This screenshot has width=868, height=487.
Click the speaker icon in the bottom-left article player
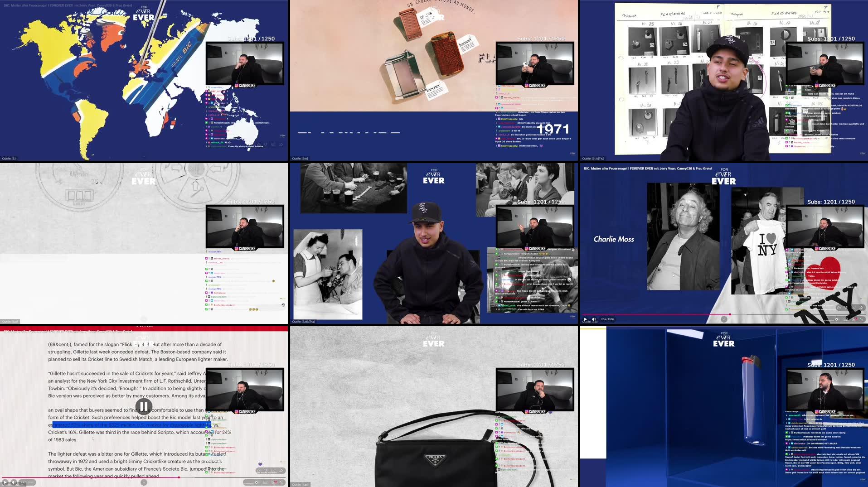click(x=14, y=482)
